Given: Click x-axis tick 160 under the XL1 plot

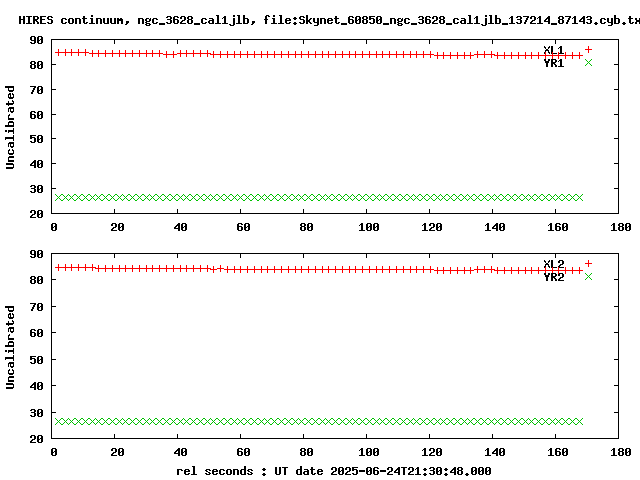Looking at the screenshot, I should coord(558,227).
